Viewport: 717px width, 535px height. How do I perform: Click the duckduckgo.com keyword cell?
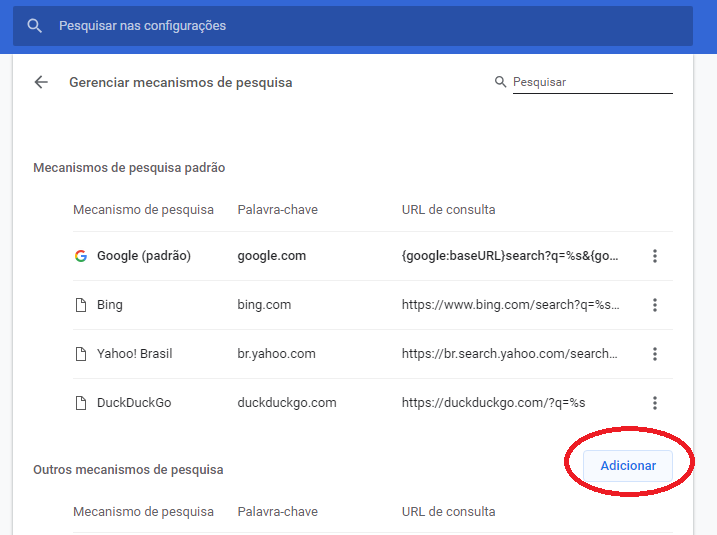coord(287,402)
